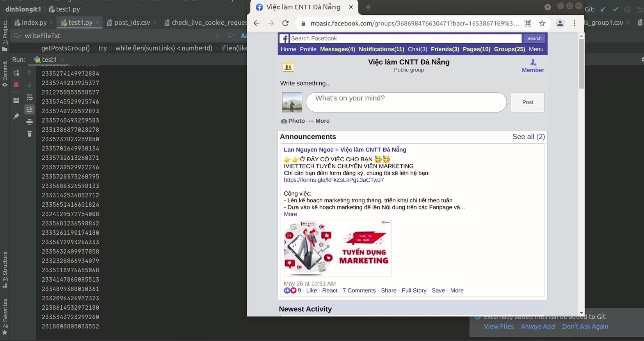
Task: Open the forms.gle link in post
Action: 334,180
